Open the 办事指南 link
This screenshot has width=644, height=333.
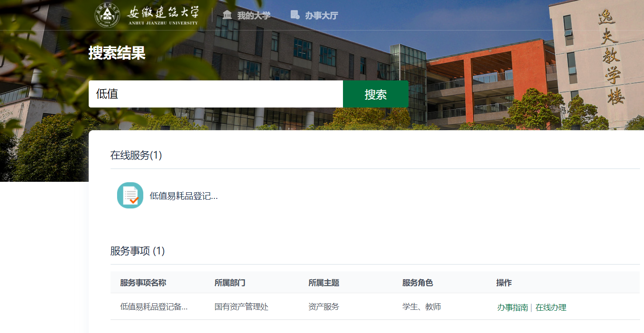[x=512, y=307]
